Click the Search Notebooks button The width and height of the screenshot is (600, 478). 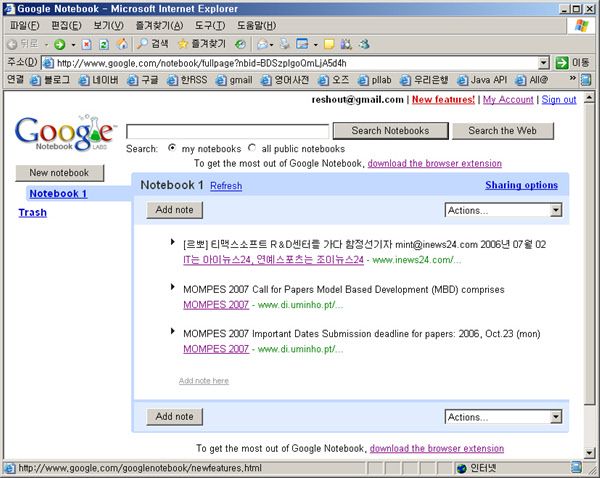coord(391,131)
